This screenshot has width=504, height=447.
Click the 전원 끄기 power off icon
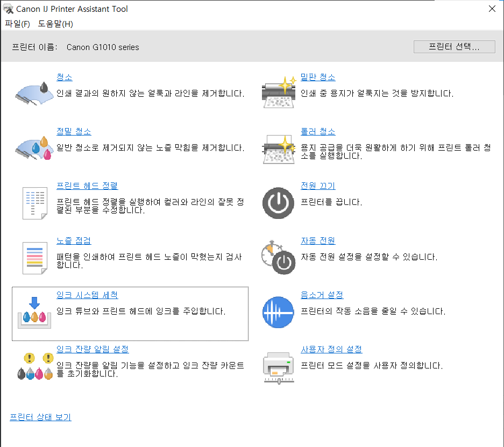pyautogui.click(x=279, y=203)
